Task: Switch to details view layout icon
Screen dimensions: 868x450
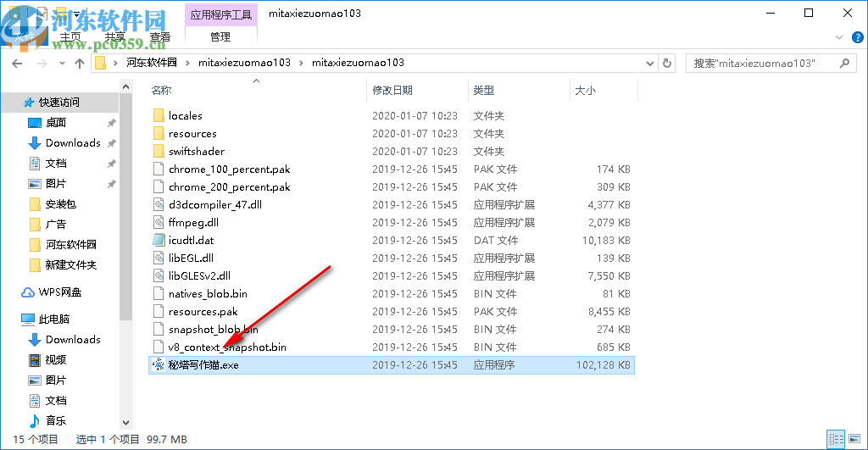Action: click(x=836, y=439)
